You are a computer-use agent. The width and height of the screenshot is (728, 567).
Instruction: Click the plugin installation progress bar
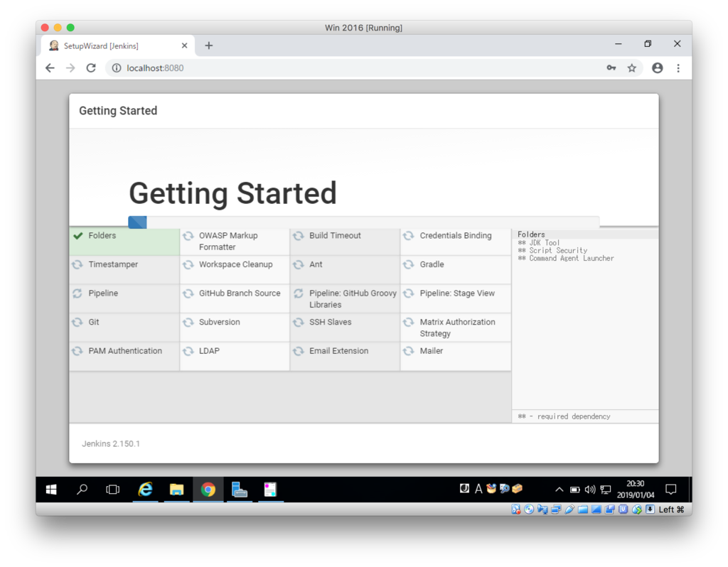(363, 222)
